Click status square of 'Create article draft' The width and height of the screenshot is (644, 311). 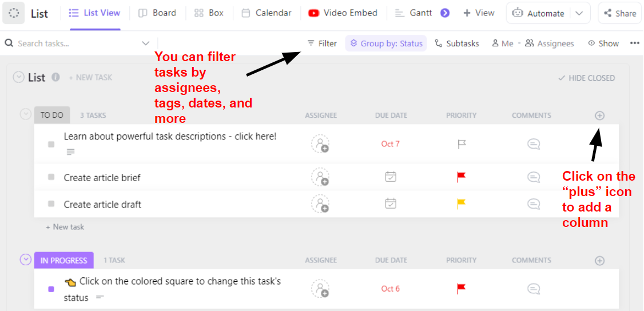(x=51, y=204)
